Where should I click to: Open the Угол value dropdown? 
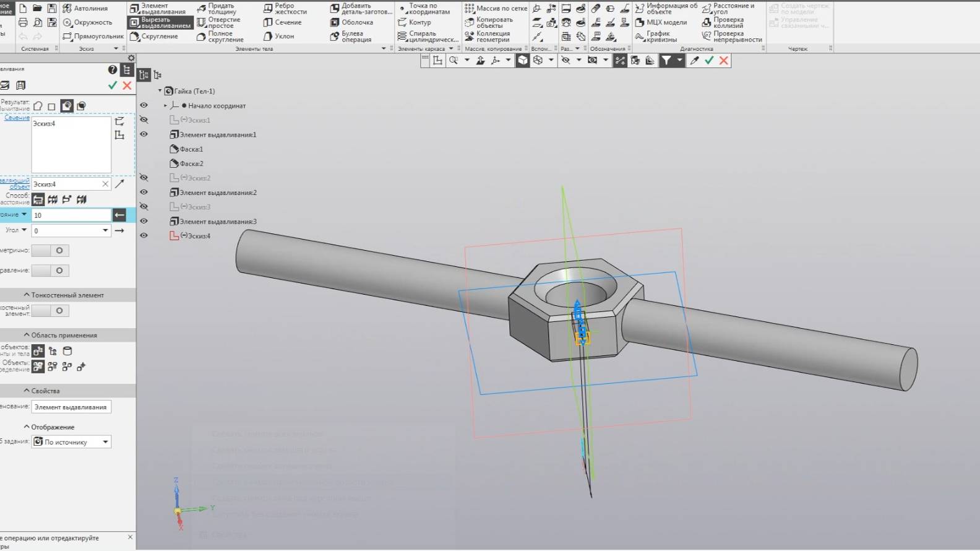click(105, 230)
